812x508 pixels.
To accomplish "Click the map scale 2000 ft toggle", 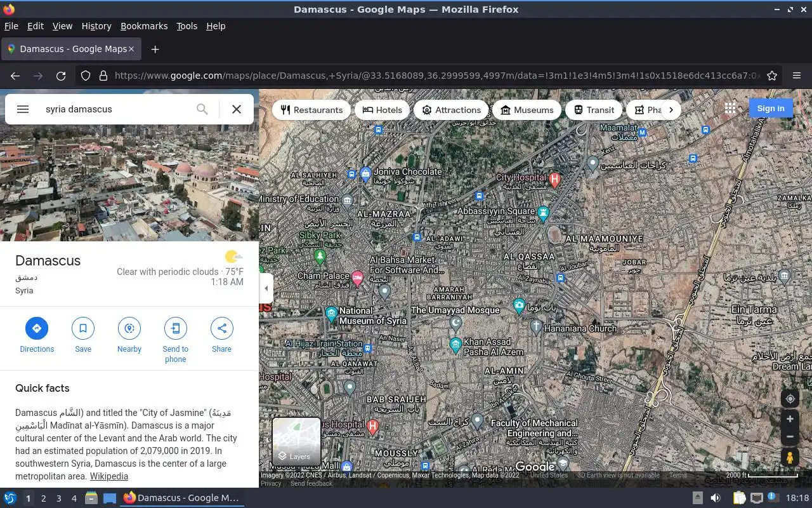I will (x=763, y=475).
